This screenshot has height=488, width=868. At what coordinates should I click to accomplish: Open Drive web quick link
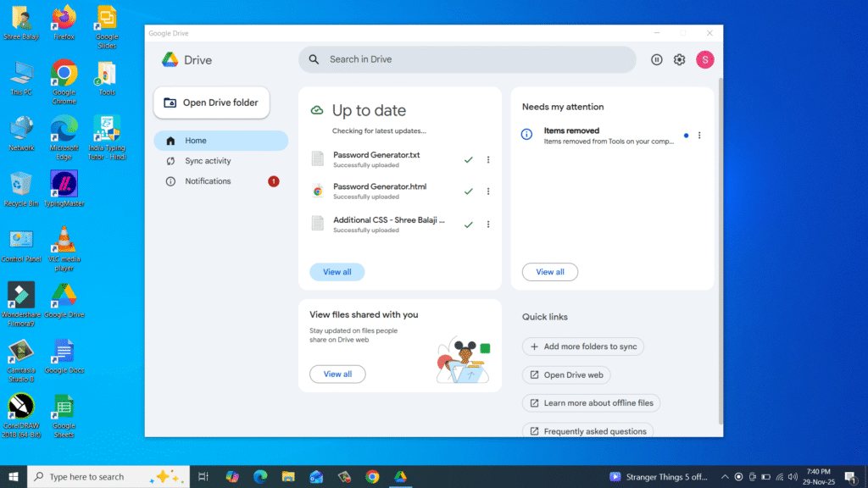tap(566, 374)
